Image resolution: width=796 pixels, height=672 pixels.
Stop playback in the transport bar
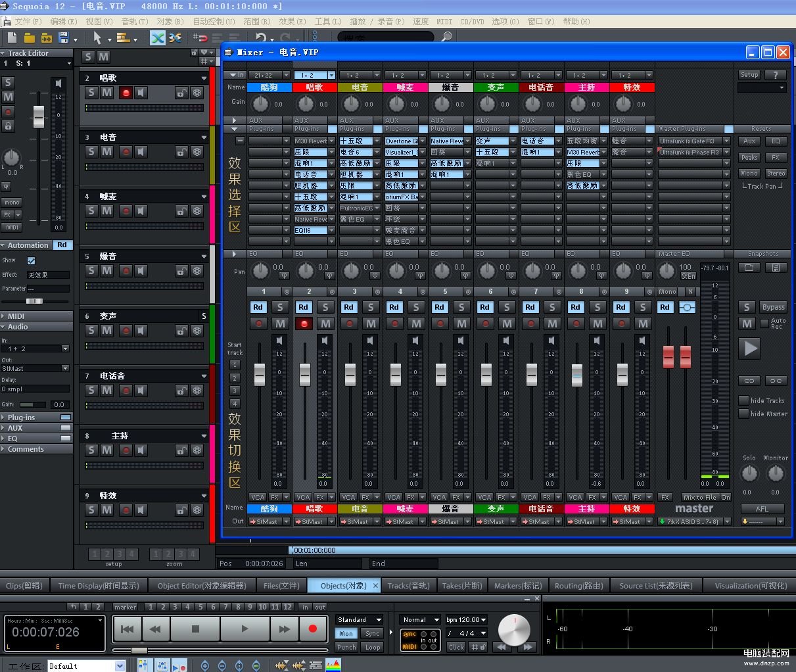coord(195,629)
